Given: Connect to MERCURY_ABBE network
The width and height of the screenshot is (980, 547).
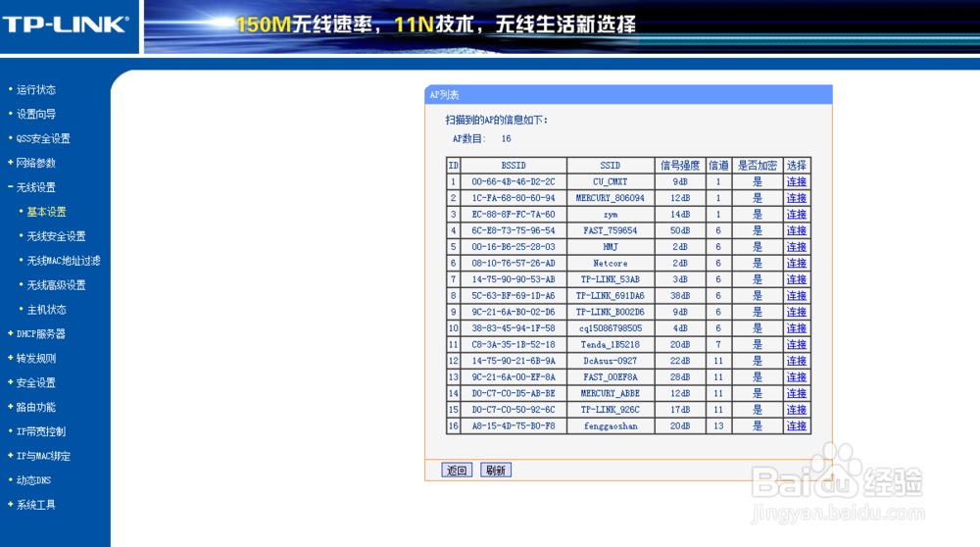Looking at the screenshot, I should [x=796, y=392].
